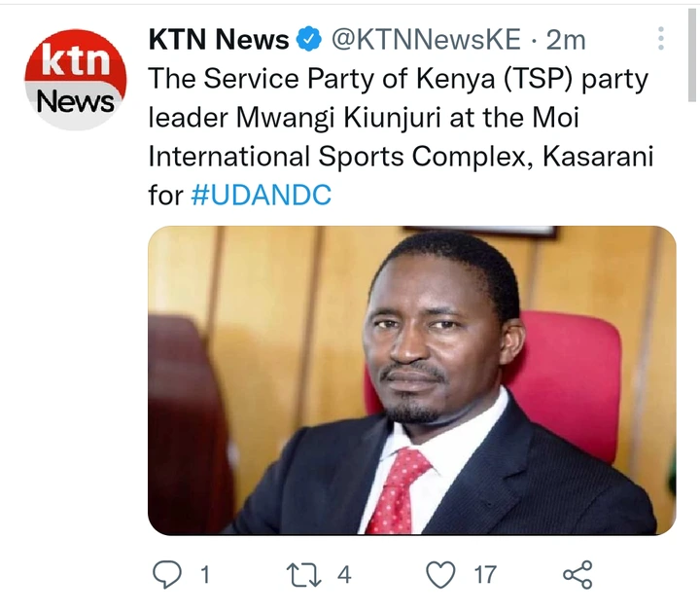Open the #UDANDC hashtag link
Screen dimensions: 700x611
(x=262, y=196)
